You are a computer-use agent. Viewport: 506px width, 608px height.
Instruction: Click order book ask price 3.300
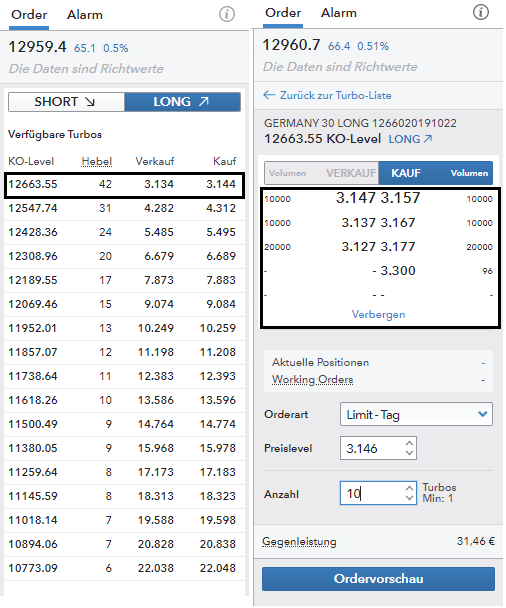click(398, 271)
